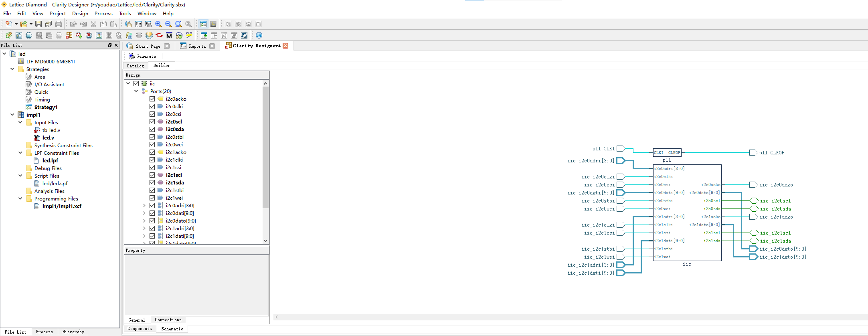868x336 pixels.
Task: Collapse the LPF Constraint Files folder
Action: coord(20,153)
